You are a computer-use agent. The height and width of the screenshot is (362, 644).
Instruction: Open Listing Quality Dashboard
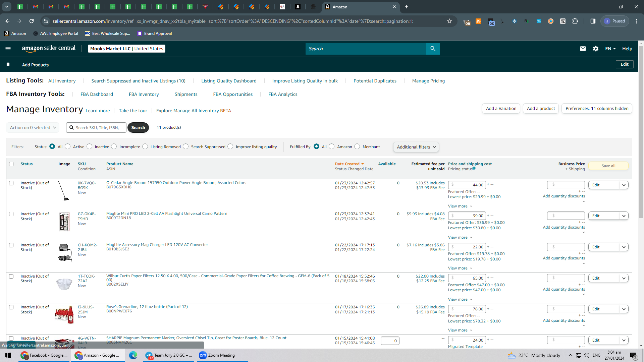coord(229,81)
